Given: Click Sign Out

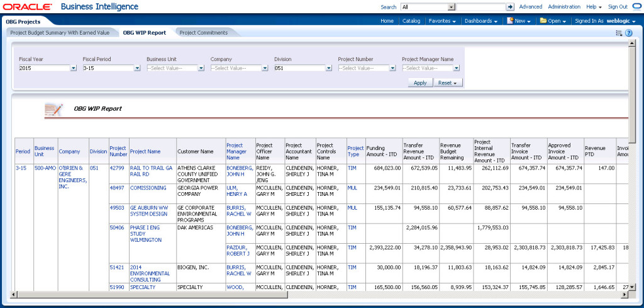Looking at the screenshot, I should click(618, 7).
